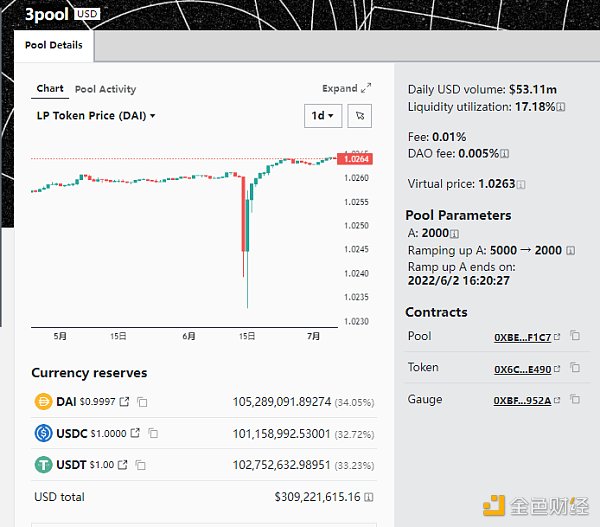Click the USDC coin logo
The image size is (600, 527).
pyautogui.click(x=43, y=433)
